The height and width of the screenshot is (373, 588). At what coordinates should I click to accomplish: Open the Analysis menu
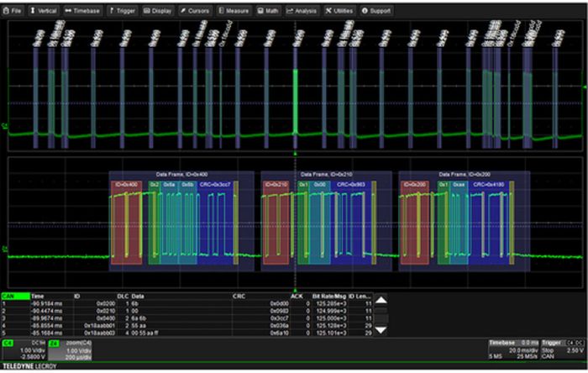coord(302,11)
